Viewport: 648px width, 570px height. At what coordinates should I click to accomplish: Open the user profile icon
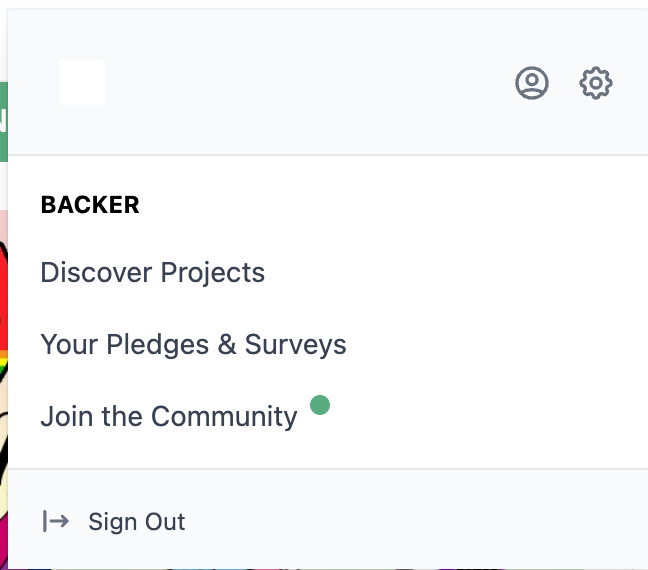(x=532, y=83)
